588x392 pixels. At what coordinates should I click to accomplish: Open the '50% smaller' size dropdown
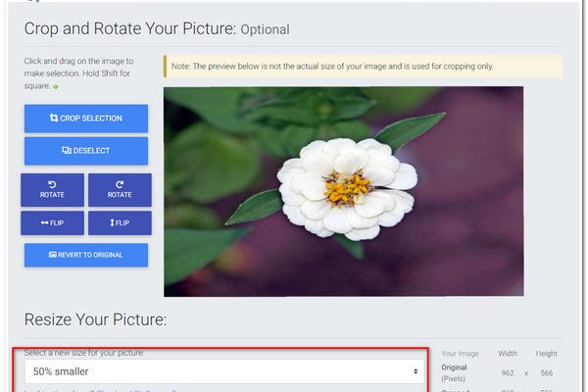tap(224, 371)
